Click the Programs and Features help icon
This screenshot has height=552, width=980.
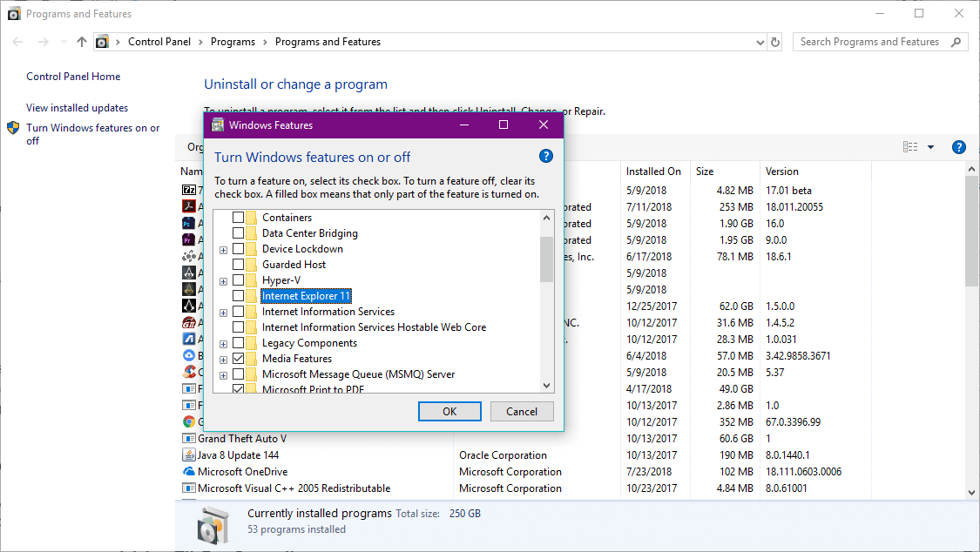(958, 147)
